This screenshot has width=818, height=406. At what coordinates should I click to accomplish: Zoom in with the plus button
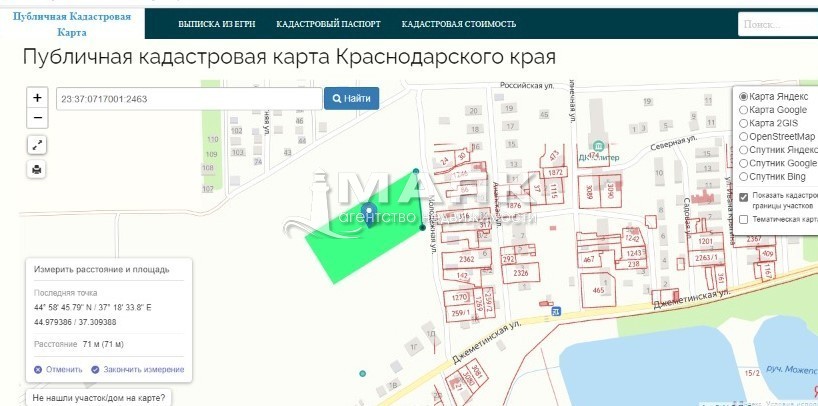[x=37, y=98]
